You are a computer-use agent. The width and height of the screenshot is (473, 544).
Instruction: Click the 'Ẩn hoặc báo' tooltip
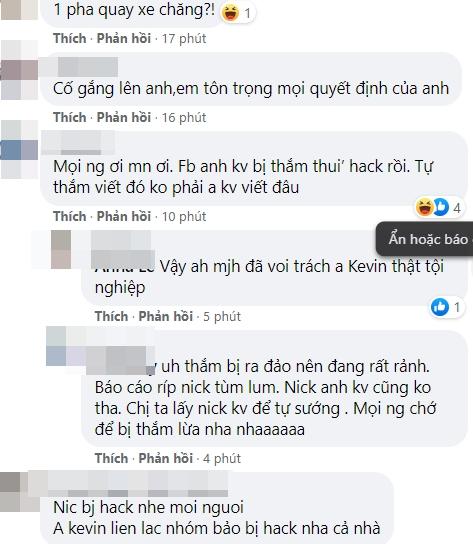tap(424, 239)
